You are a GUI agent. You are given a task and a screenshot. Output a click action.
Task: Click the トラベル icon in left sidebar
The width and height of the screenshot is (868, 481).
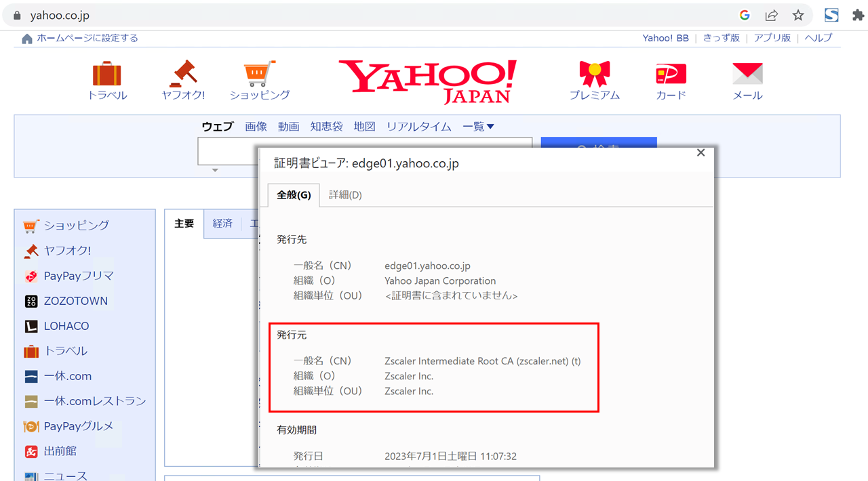click(31, 351)
